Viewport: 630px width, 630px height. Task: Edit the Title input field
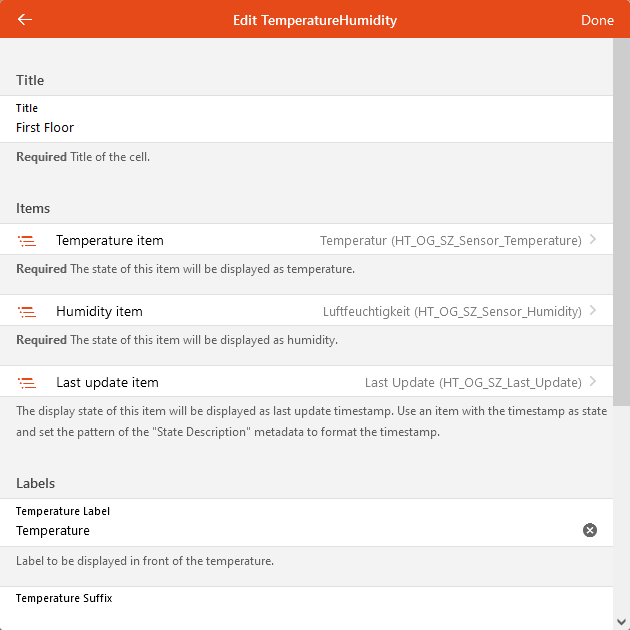pos(300,128)
